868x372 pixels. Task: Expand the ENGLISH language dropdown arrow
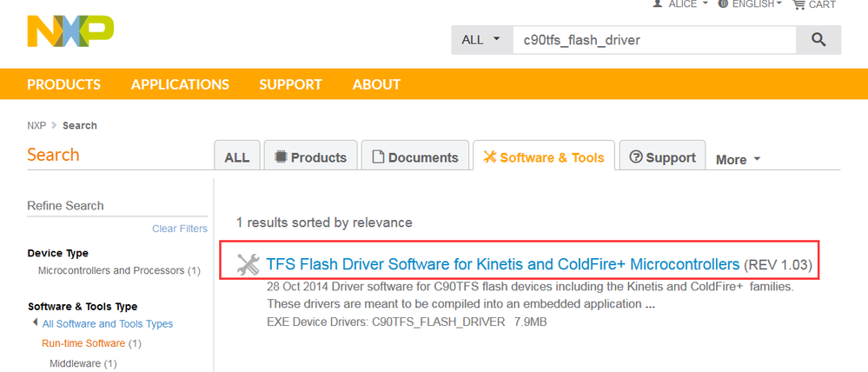tap(779, 3)
